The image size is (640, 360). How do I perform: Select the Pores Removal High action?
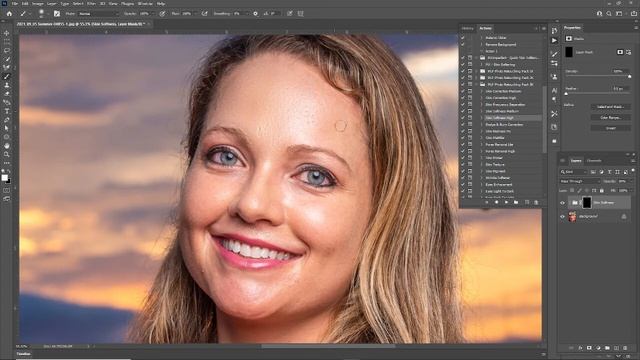[500, 151]
